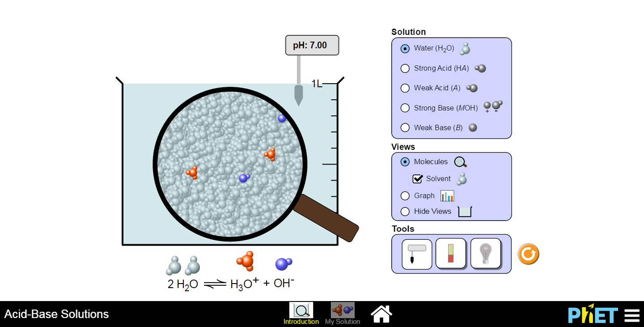
Task: Click the PhET logo
Action: pos(592,314)
